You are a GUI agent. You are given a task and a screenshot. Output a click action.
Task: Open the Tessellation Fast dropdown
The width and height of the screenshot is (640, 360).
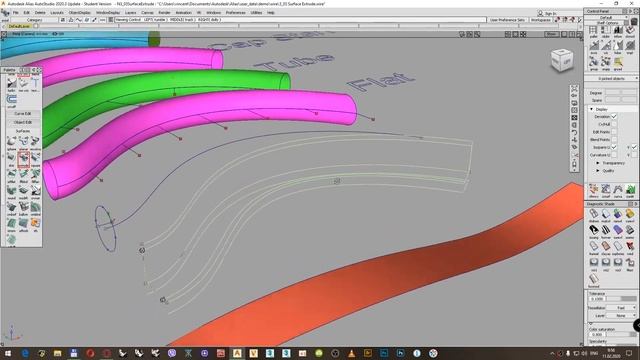click(x=621, y=308)
